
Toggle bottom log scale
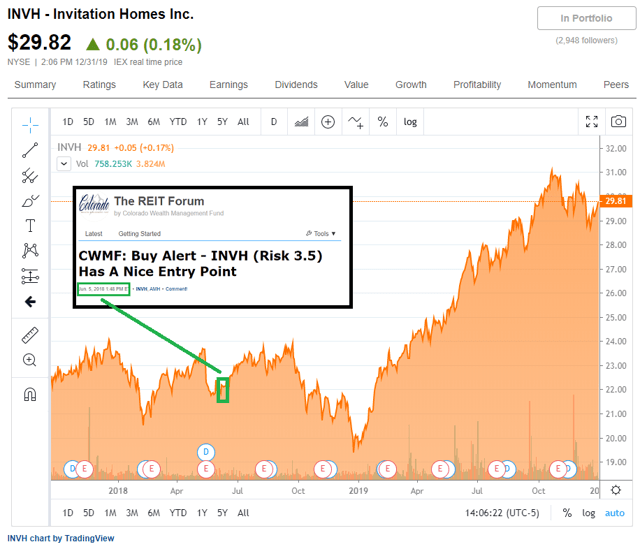[x=588, y=513]
